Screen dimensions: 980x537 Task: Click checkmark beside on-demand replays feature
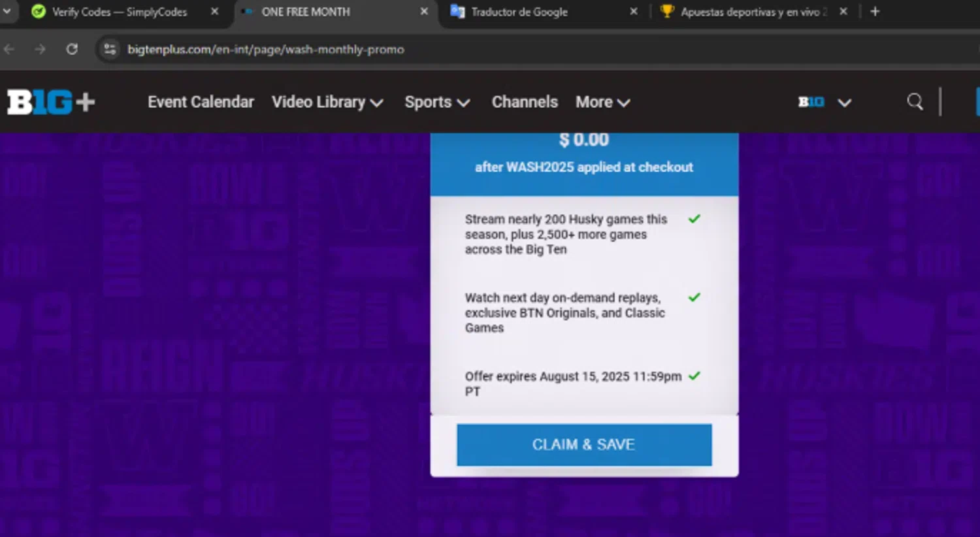(694, 297)
